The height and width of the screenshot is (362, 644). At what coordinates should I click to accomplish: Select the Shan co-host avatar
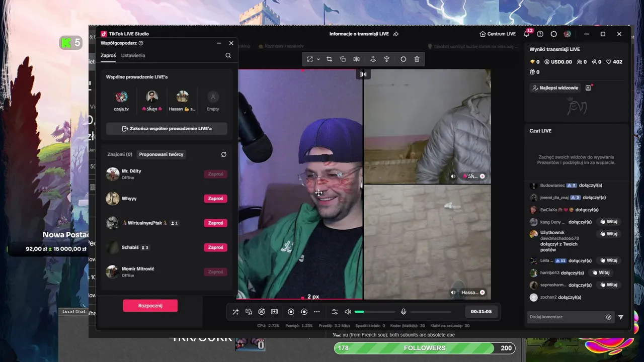click(x=152, y=97)
